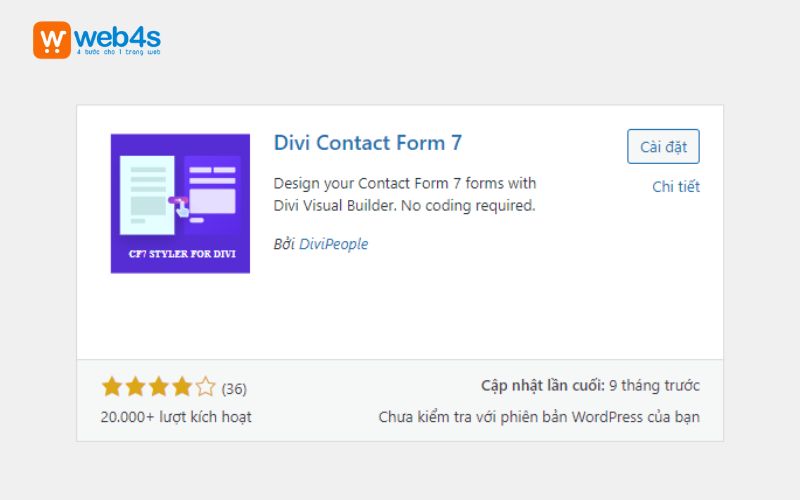Click the web4s brand name text
This screenshot has height=500, width=800.
[x=117, y=37]
